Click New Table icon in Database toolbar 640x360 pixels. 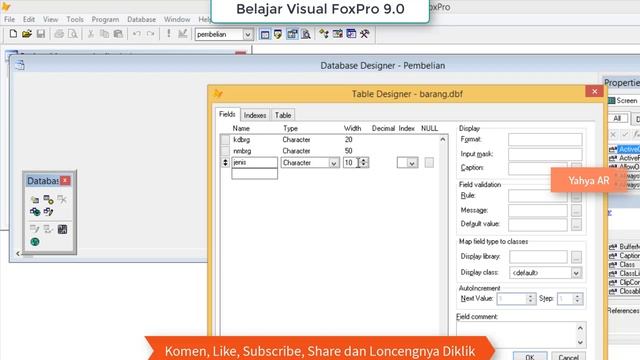pos(35,200)
